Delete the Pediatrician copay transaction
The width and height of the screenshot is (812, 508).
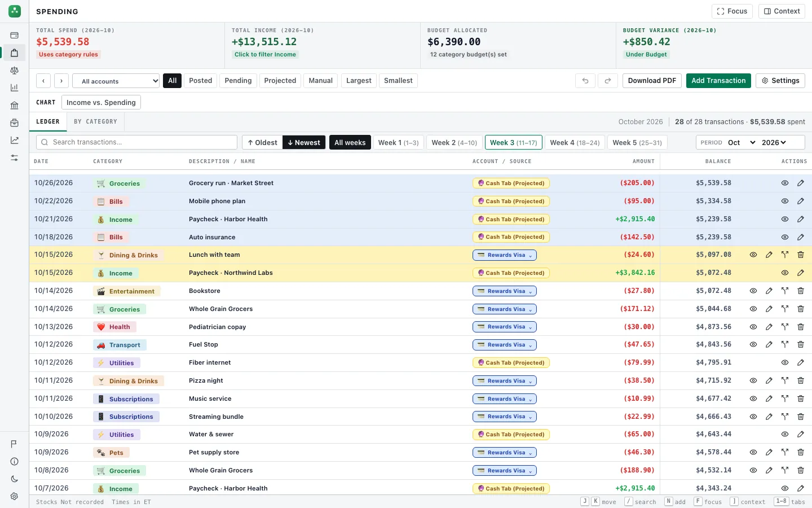(x=801, y=327)
